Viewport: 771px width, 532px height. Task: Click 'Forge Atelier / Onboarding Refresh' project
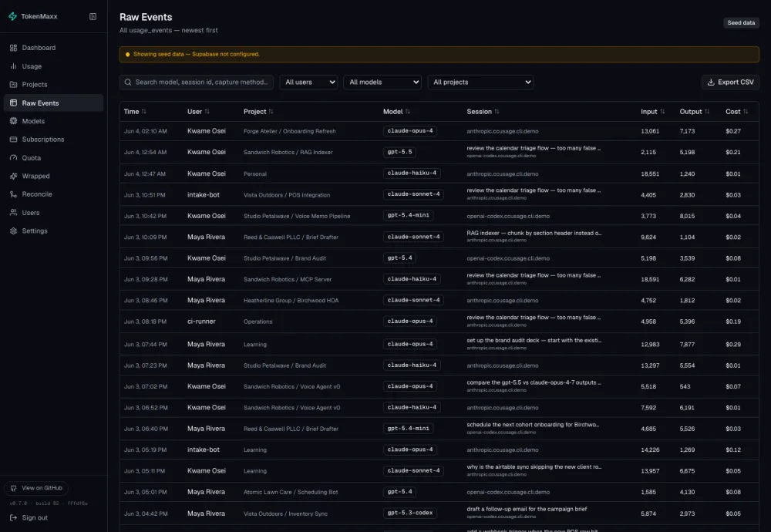coord(290,131)
